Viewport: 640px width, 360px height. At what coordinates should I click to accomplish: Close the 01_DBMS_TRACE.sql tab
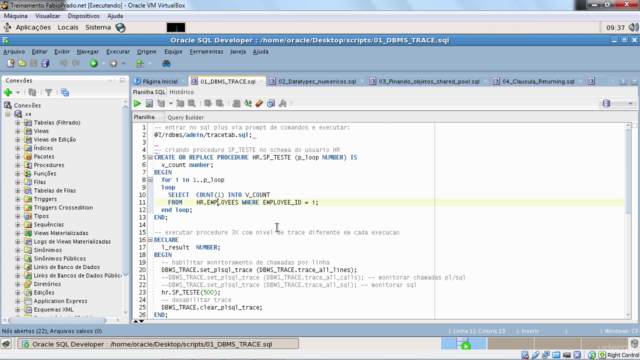click(261, 81)
